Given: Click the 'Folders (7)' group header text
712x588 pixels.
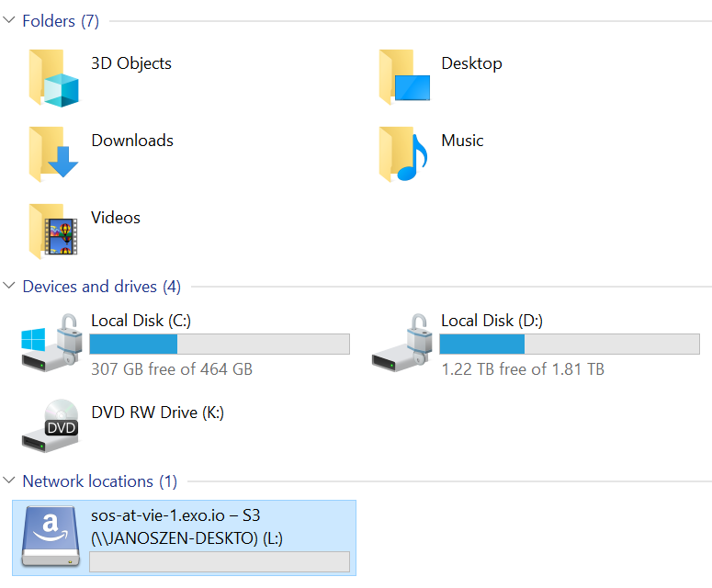Looking at the screenshot, I should point(61,20).
